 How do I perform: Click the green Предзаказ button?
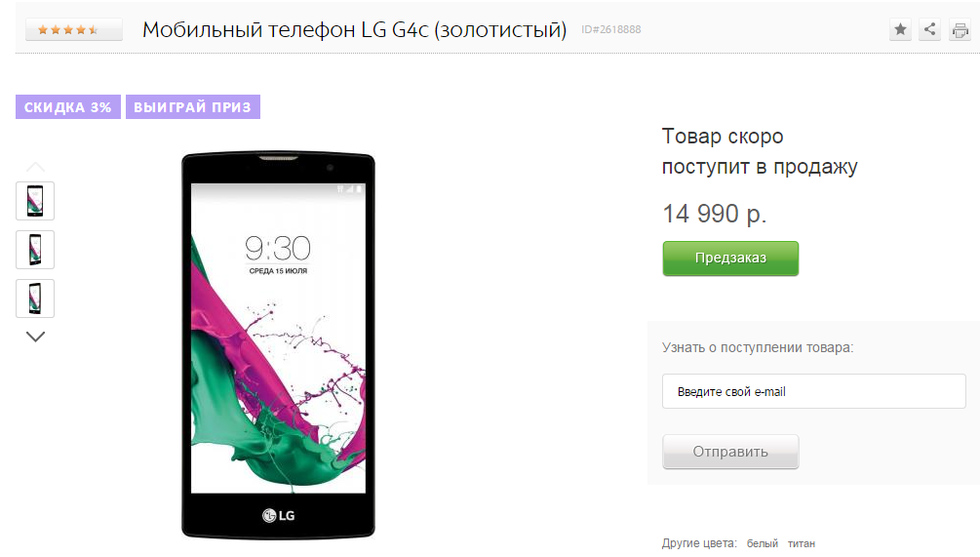click(x=730, y=259)
